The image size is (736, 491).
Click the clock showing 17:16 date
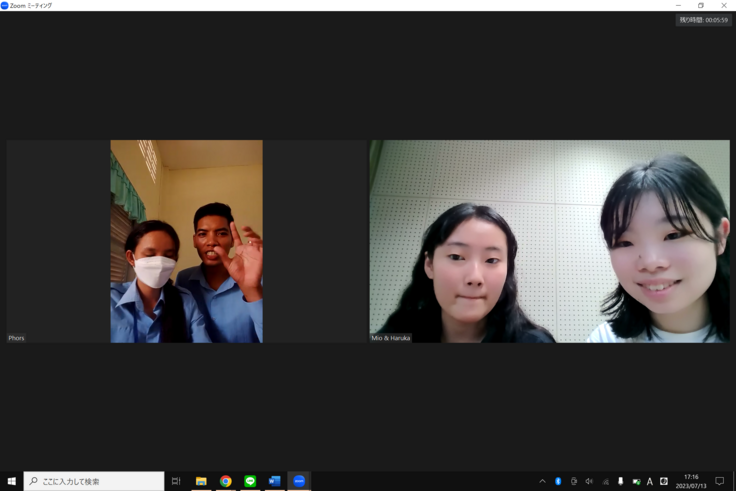(x=691, y=481)
